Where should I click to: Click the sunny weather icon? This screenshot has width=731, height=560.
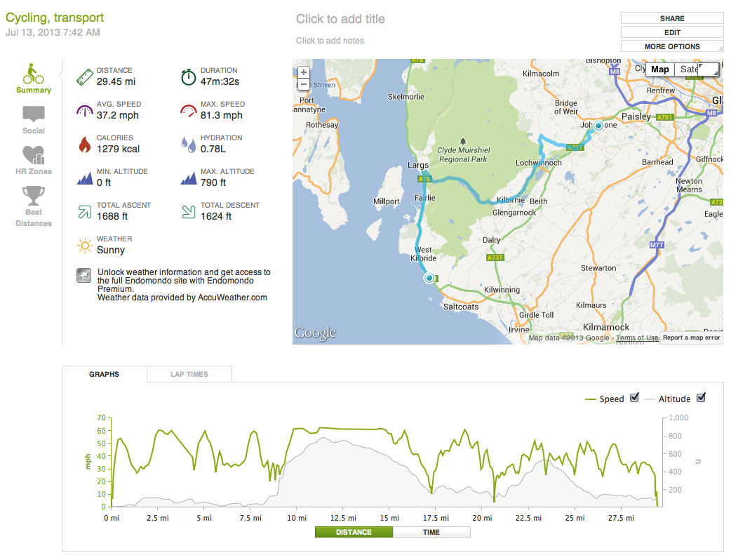coord(85,245)
